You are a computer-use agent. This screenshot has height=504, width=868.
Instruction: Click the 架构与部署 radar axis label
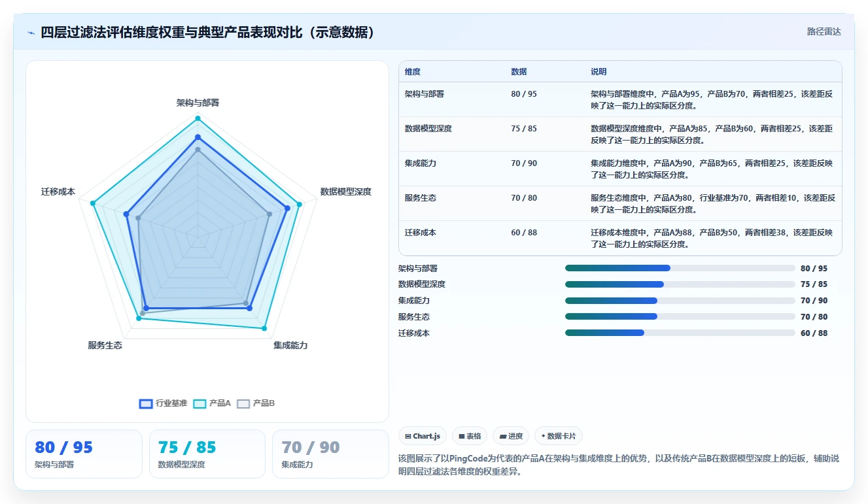point(198,103)
